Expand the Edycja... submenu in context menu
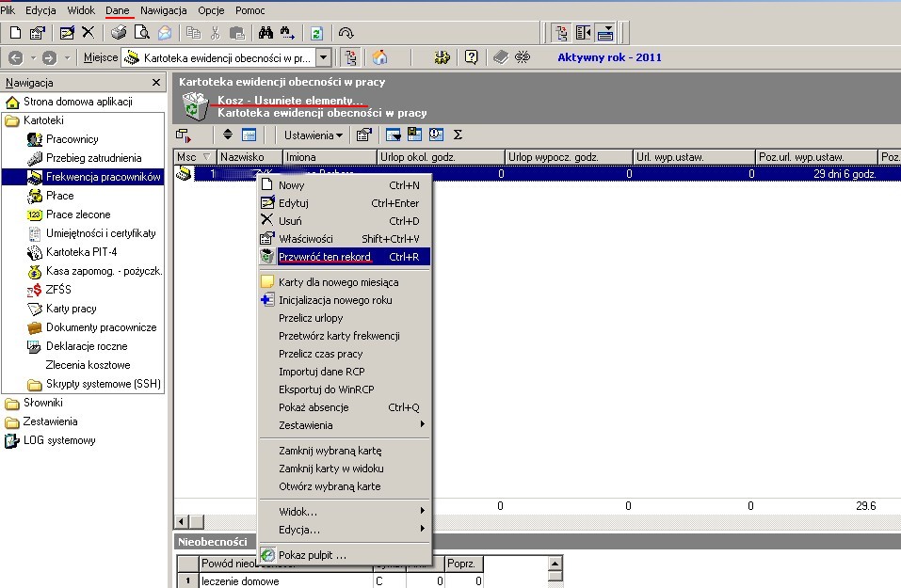Viewport: 901px width, 588px height. (x=345, y=530)
